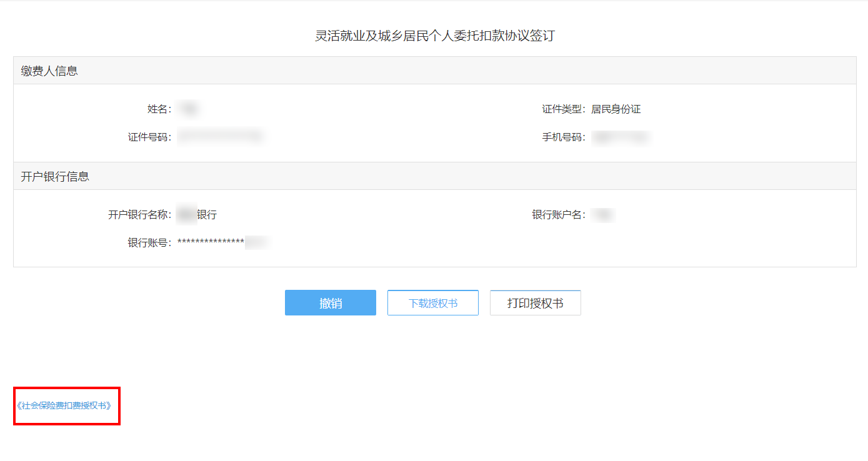Click the 开户银行信息 section header
The image size is (868, 461).
(x=55, y=177)
